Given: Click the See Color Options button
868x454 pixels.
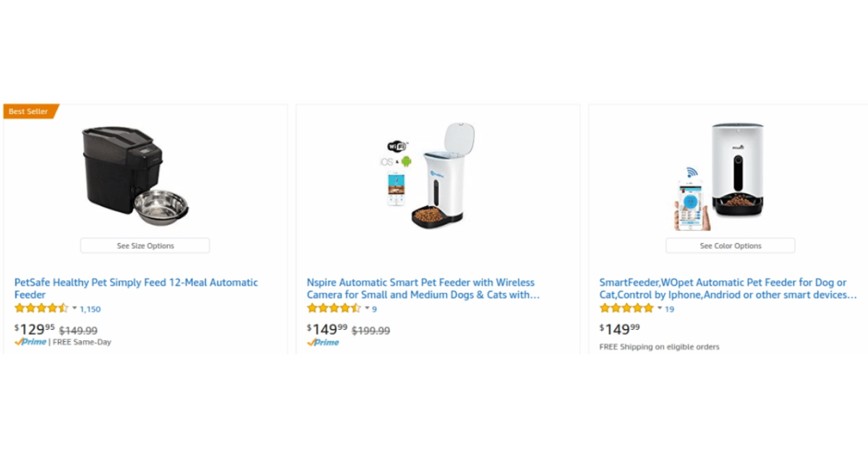Looking at the screenshot, I should (730, 245).
